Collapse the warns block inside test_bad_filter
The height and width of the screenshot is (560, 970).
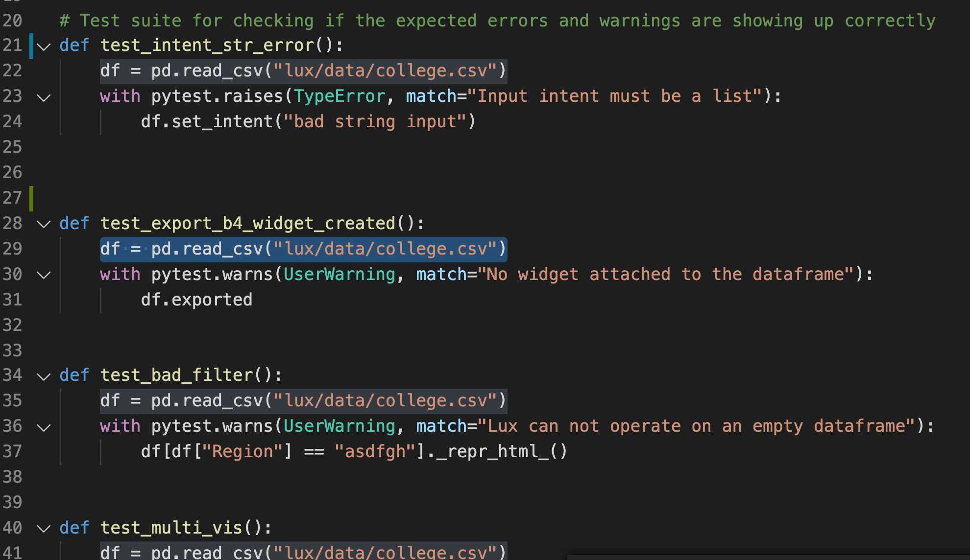[x=43, y=426]
